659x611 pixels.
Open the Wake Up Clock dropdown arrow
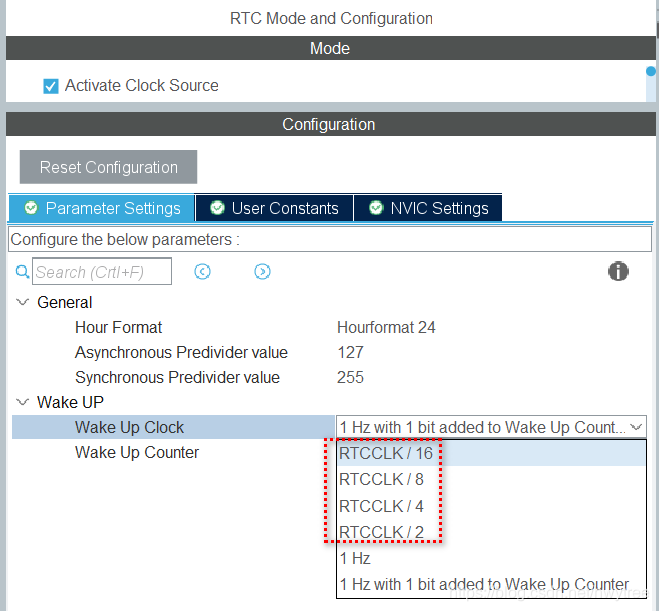636,427
